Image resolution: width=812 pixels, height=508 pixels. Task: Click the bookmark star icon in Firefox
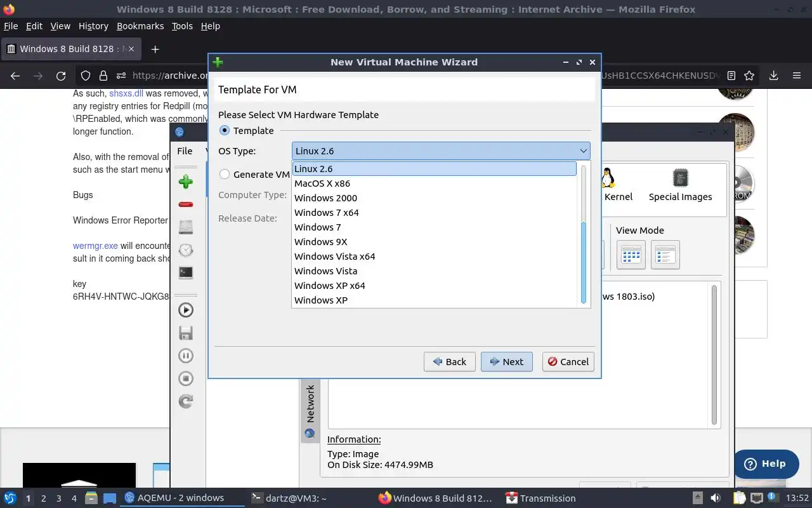point(749,76)
